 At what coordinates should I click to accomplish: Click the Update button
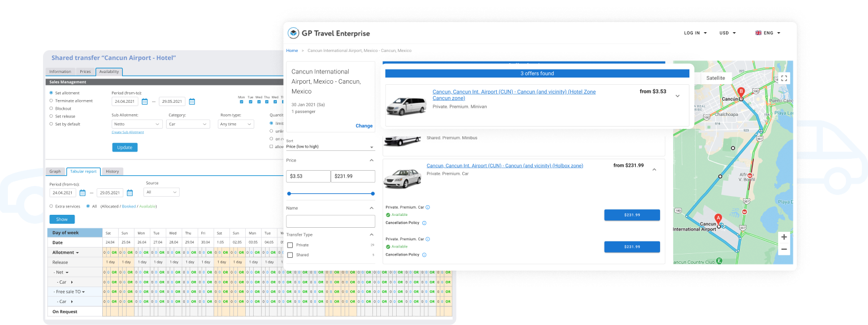[125, 148]
